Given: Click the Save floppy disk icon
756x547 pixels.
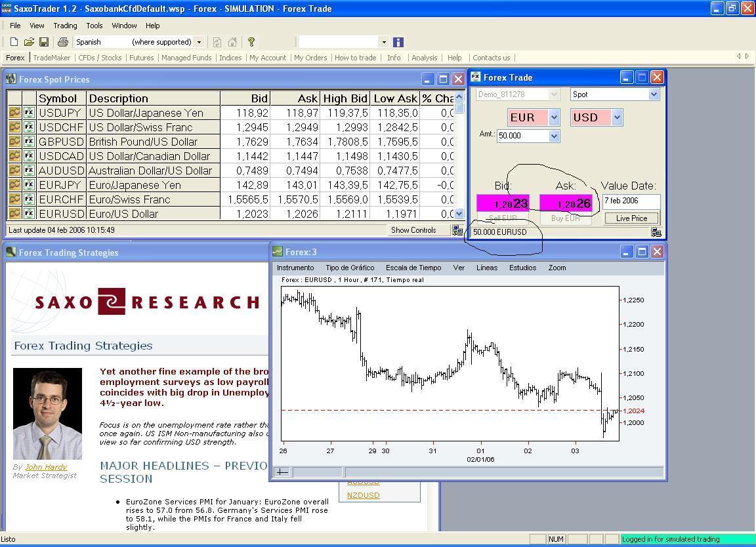Looking at the screenshot, I should 44,42.
